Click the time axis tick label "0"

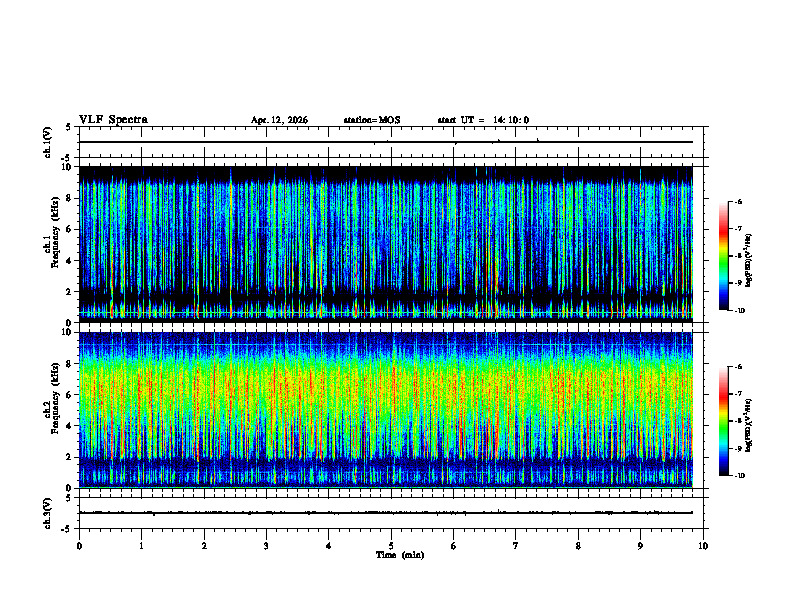click(x=79, y=546)
